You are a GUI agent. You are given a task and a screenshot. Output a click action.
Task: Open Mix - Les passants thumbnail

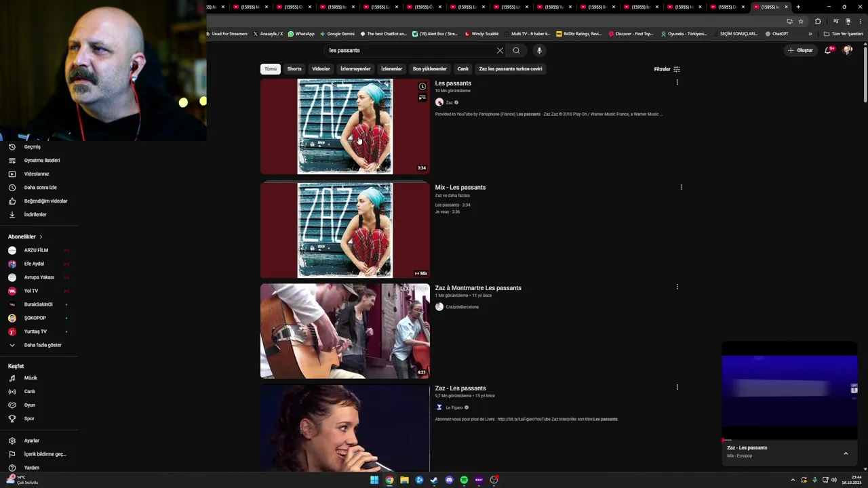pos(345,230)
